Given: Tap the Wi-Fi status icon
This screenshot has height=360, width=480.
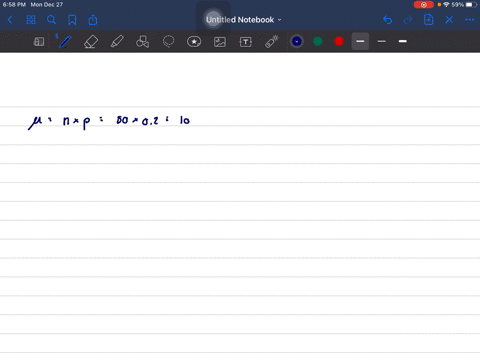Looking at the screenshot, I should pos(446,5).
